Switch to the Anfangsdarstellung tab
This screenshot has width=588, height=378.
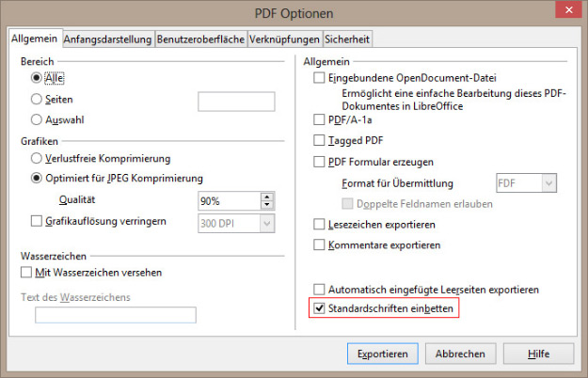click(x=107, y=39)
